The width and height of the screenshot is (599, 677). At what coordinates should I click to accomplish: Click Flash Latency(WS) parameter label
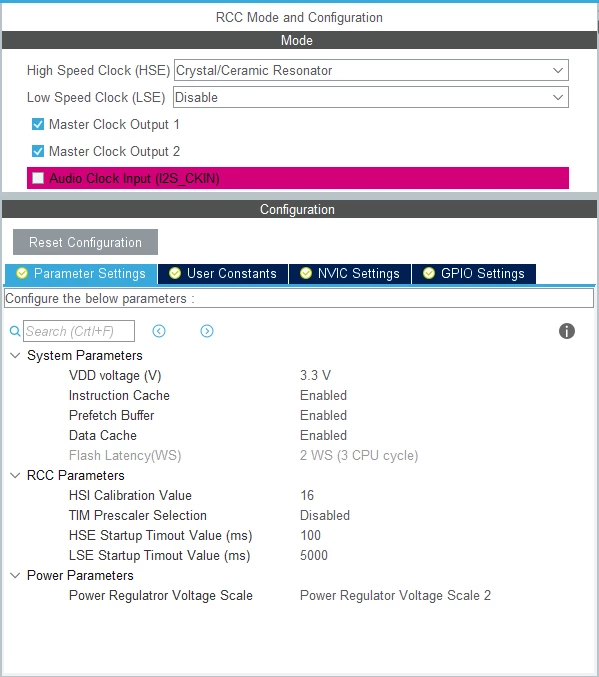[125, 455]
